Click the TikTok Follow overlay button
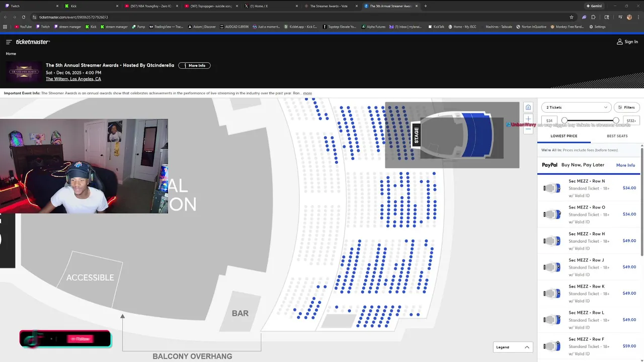The width and height of the screenshot is (644, 362). tap(65, 339)
